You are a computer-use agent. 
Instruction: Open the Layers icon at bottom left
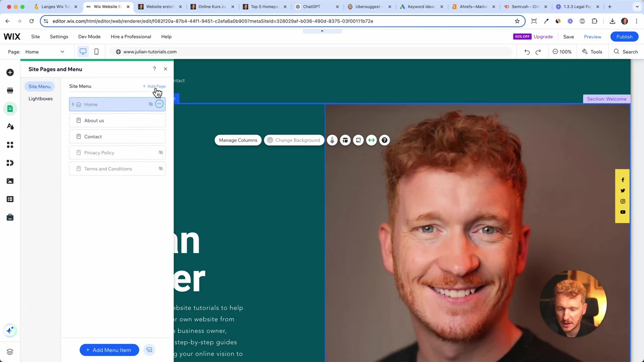pos(10,352)
